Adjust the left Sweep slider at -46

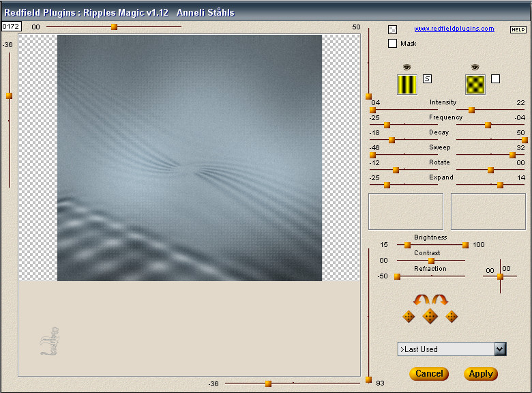[372, 155]
